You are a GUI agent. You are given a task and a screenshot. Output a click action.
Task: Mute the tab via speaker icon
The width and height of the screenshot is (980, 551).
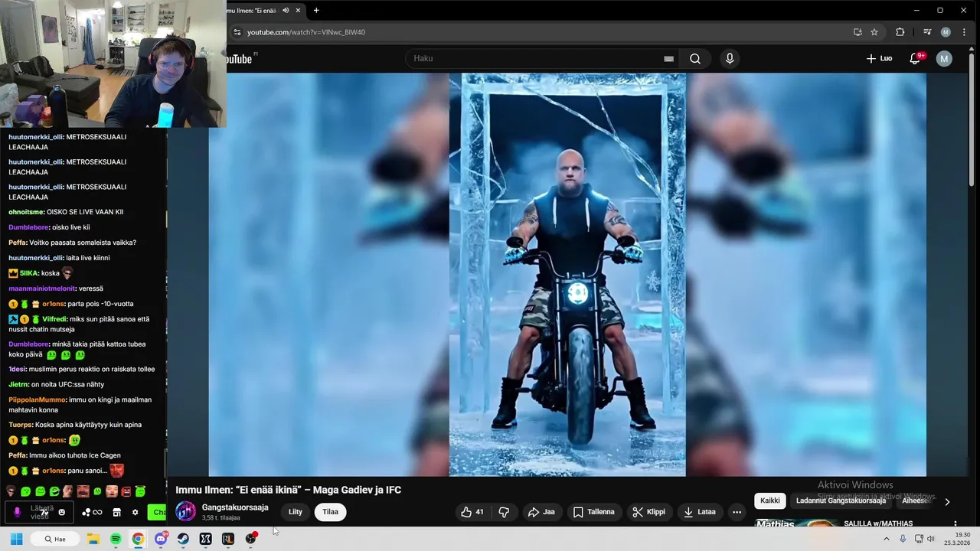286,10
